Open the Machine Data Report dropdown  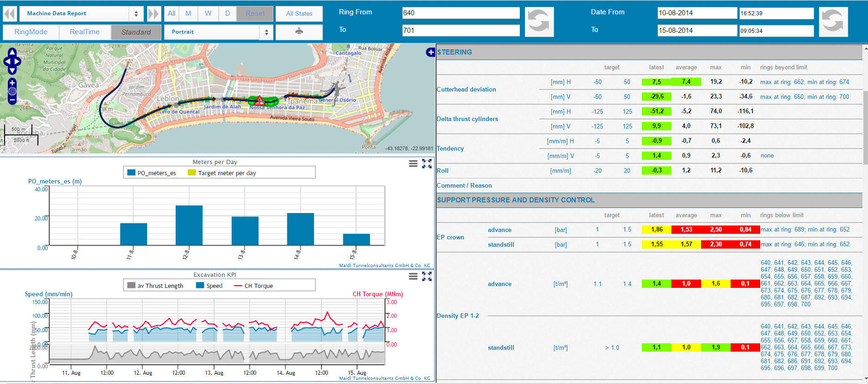81,13
